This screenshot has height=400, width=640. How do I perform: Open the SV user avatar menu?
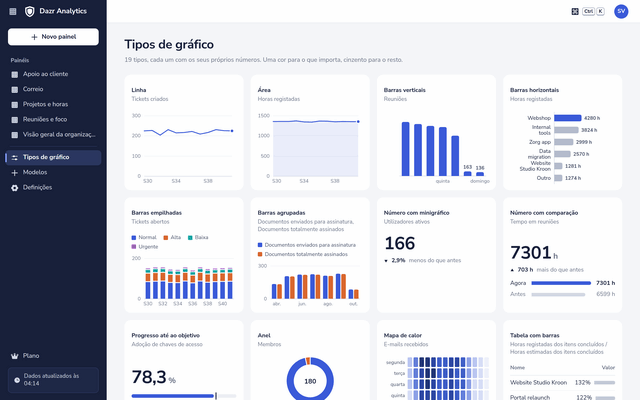point(621,11)
